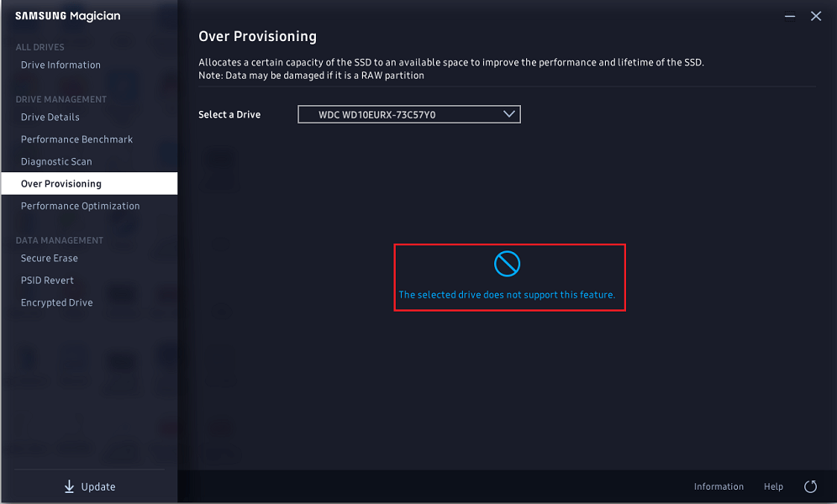The image size is (837, 504).
Task: Click the Update download icon
Action: coord(69,486)
